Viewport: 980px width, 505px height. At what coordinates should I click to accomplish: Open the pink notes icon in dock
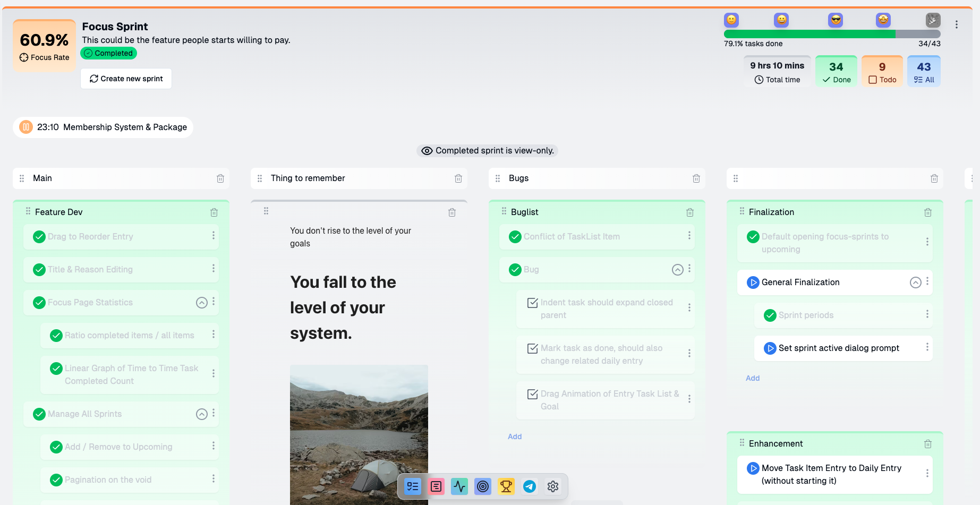click(436, 486)
